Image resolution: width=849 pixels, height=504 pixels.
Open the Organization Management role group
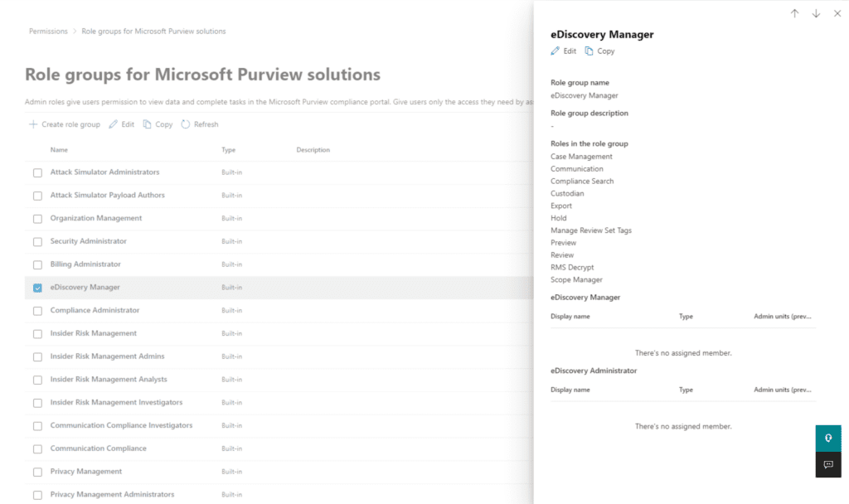tap(96, 218)
